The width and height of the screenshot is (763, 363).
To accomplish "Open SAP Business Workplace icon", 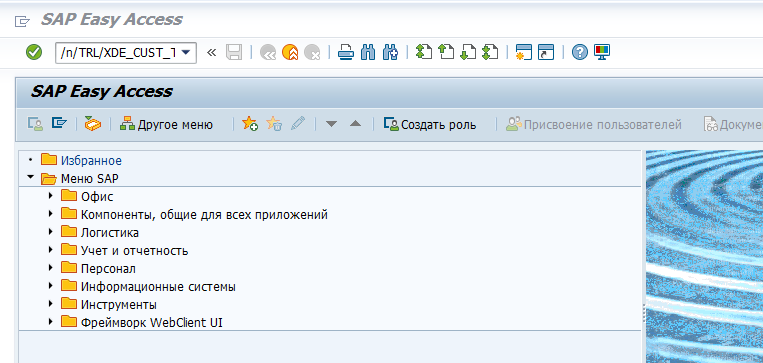I will pos(93,124).
